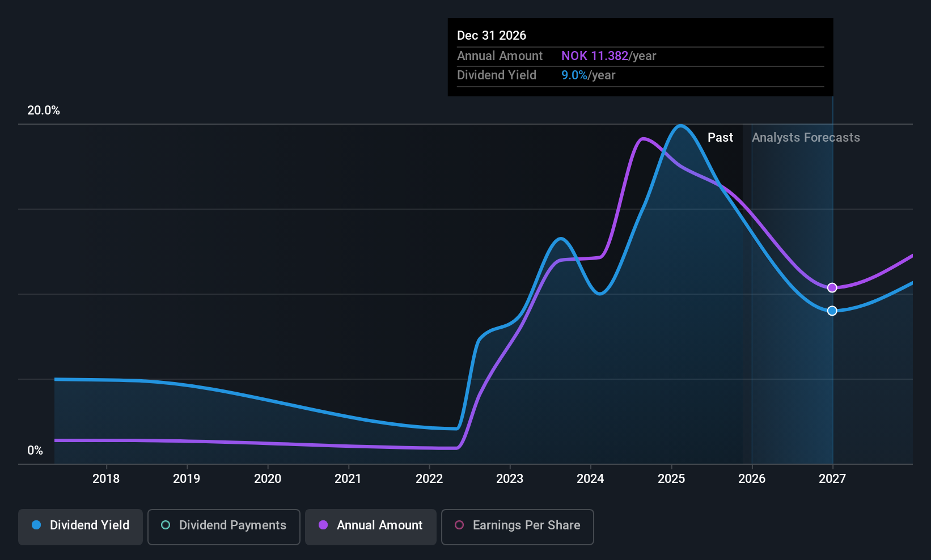
Task: Click the pink Earnings Per Share circle icon
Action: [x=459, y=525]
